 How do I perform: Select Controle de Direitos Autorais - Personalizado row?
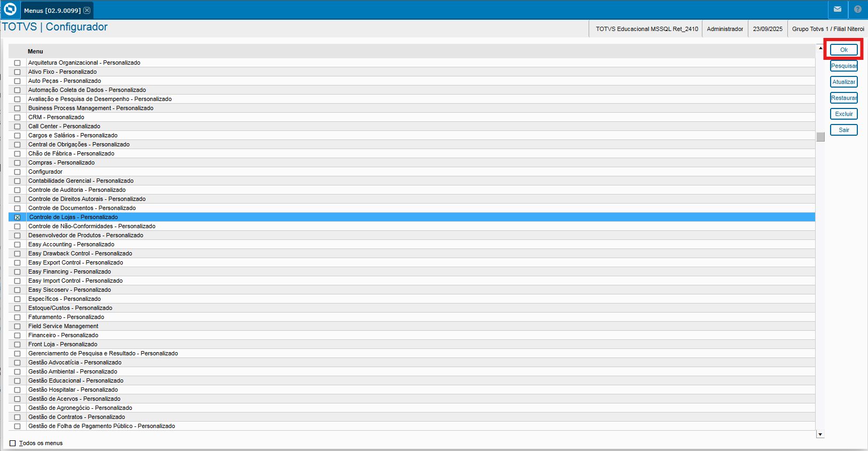(412, 199)
